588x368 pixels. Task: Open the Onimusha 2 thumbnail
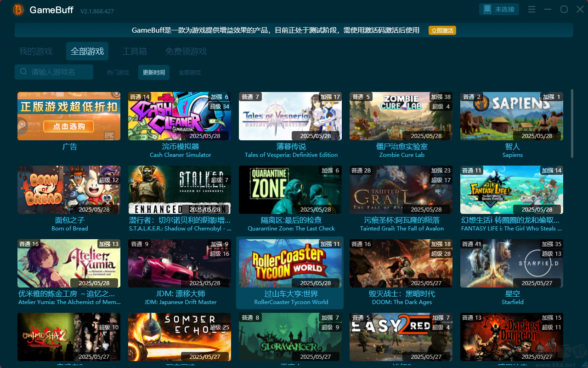click(69, 337)
